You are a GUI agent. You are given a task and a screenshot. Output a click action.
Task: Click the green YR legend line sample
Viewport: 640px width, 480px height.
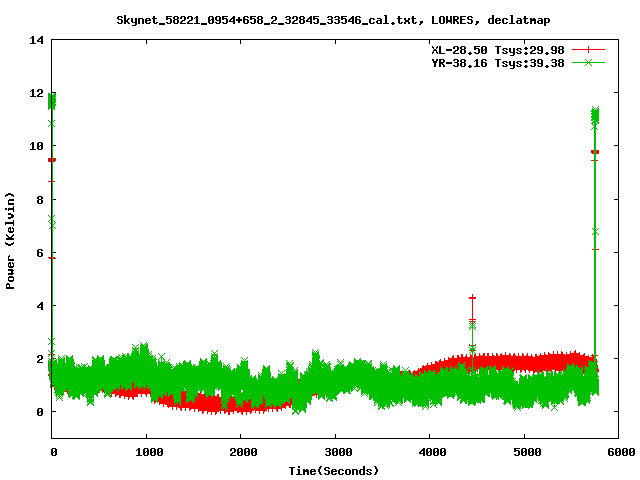point(588,62)
